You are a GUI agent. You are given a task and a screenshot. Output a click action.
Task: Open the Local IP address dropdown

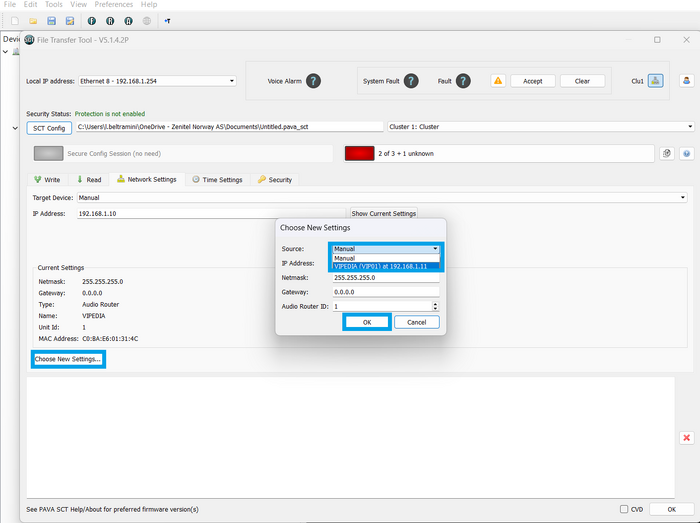tap(157, 81)
